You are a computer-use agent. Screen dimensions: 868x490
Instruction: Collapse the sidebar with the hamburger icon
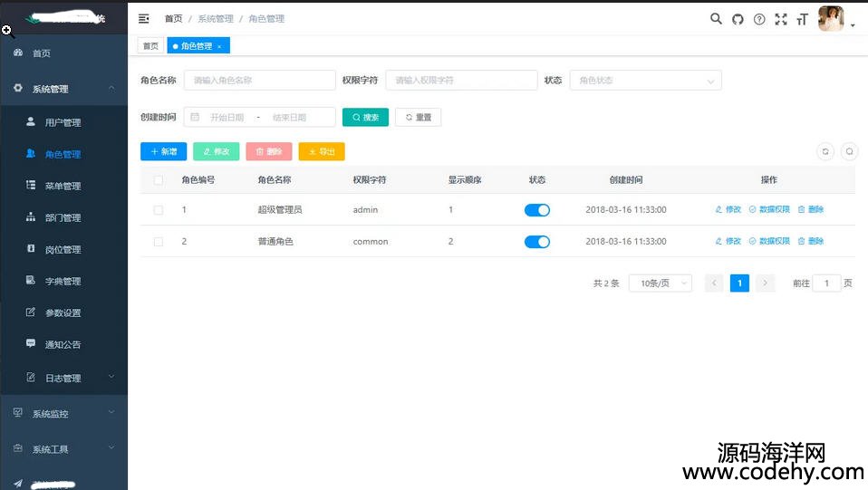click(x=143, y=19)
